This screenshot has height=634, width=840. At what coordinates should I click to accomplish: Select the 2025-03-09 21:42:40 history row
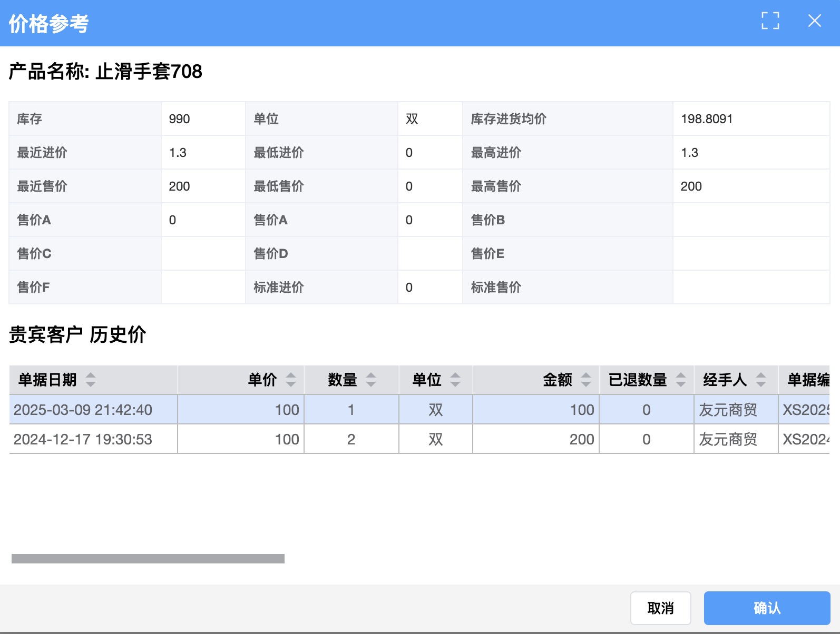click(83, 410)
